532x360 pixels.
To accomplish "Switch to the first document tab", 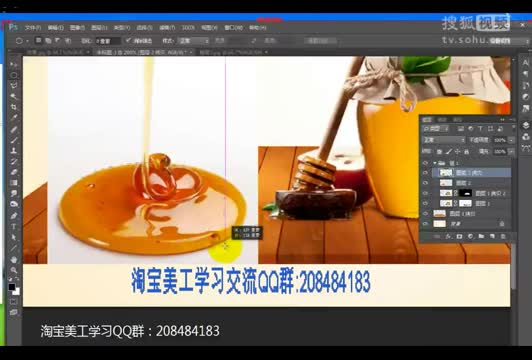I will point(55,52).
